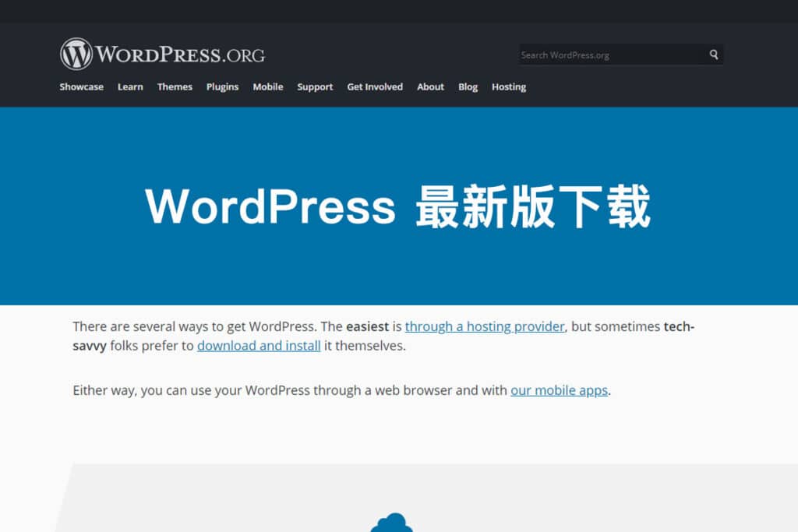The height and width of the screenshot is (532, 798).
Task: Go to the Plugins page
Action: 222,87
